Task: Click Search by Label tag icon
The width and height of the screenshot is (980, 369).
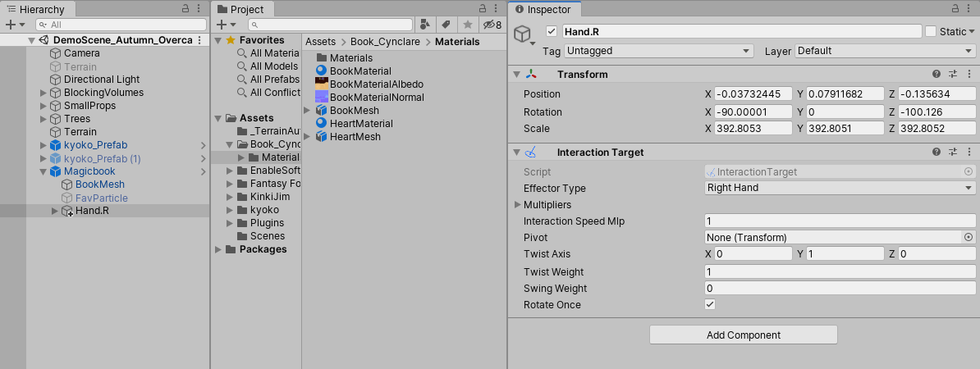Action: (446, 25)
